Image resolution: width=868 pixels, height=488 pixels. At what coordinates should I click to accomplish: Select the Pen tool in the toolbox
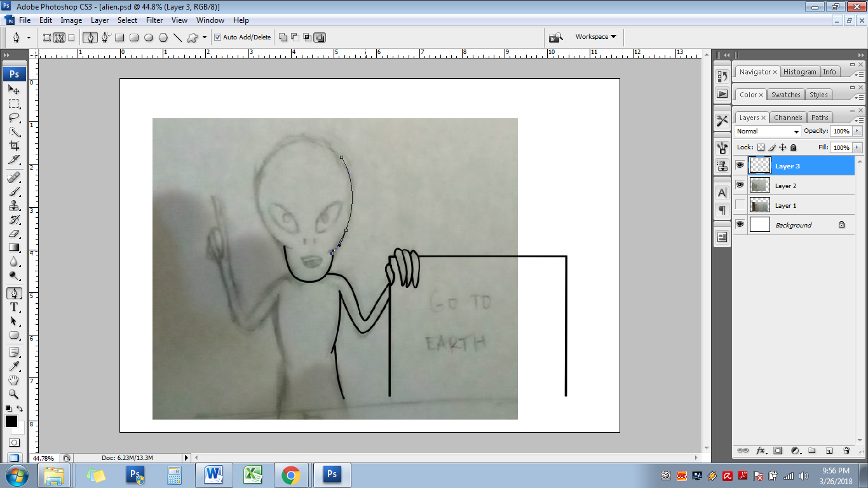(x=14, y=293)
